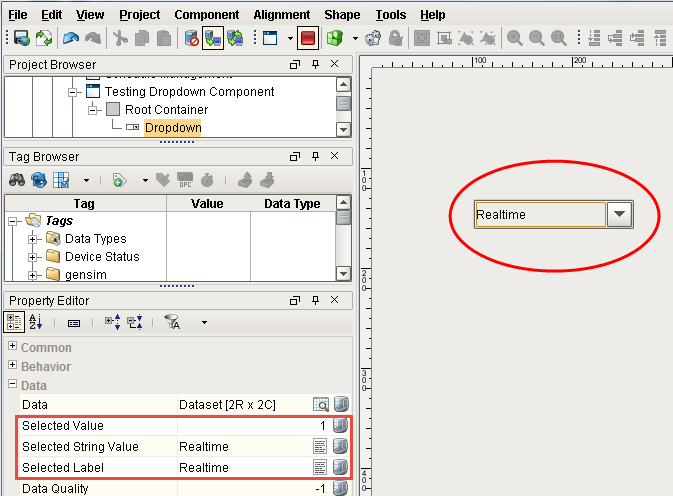Click binding icon for the Data property

(x=341, y=404)
